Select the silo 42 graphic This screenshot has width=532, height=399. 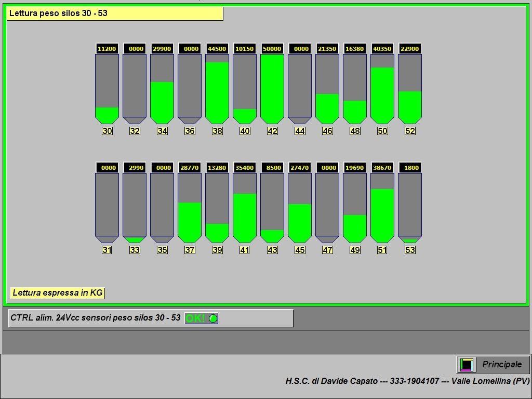tap(272, 89)
